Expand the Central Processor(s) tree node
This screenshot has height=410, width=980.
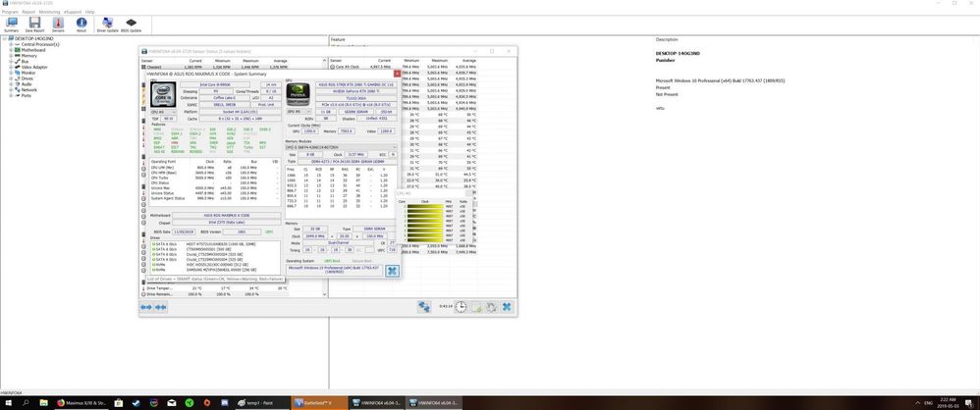tap(11, 44)
